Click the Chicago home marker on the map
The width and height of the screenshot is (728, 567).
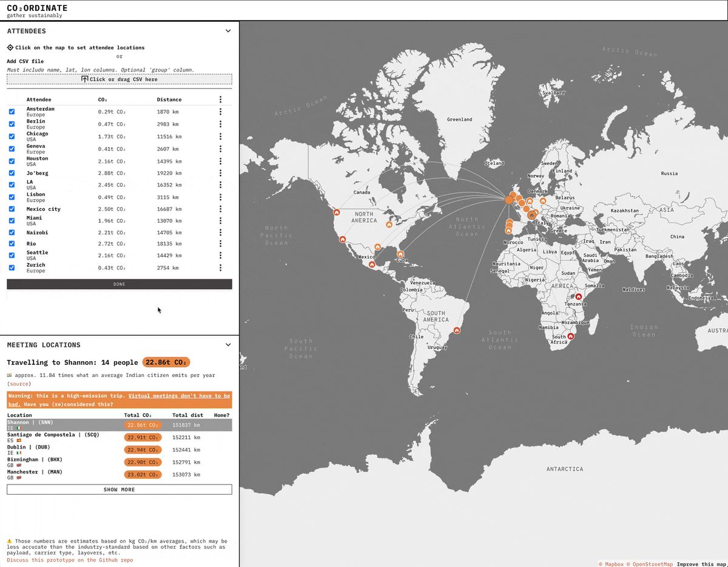pos(389,225)
